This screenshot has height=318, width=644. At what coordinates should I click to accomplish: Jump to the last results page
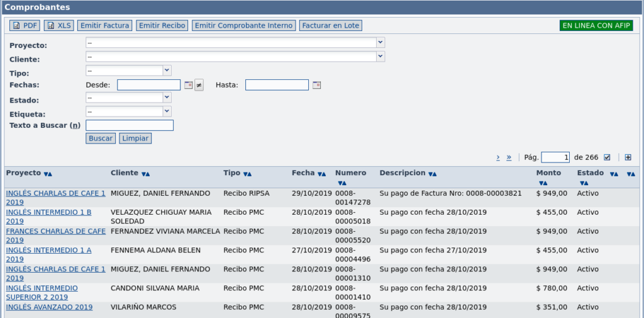click(509, 157)
